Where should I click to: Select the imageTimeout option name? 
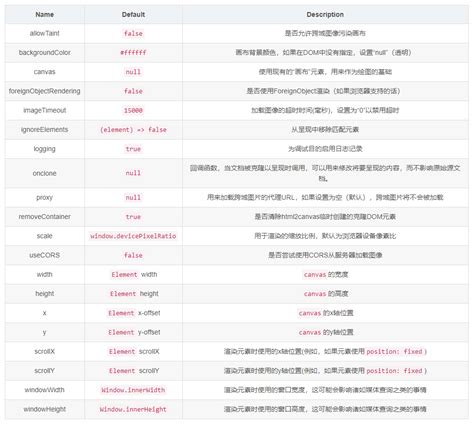point(45,110)
